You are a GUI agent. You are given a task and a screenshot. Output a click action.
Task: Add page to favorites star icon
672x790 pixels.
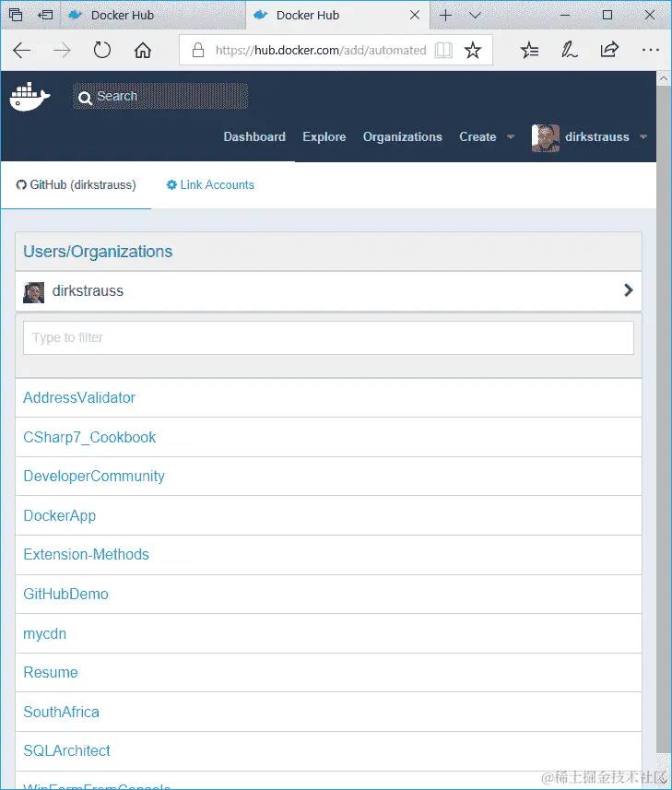473,50
